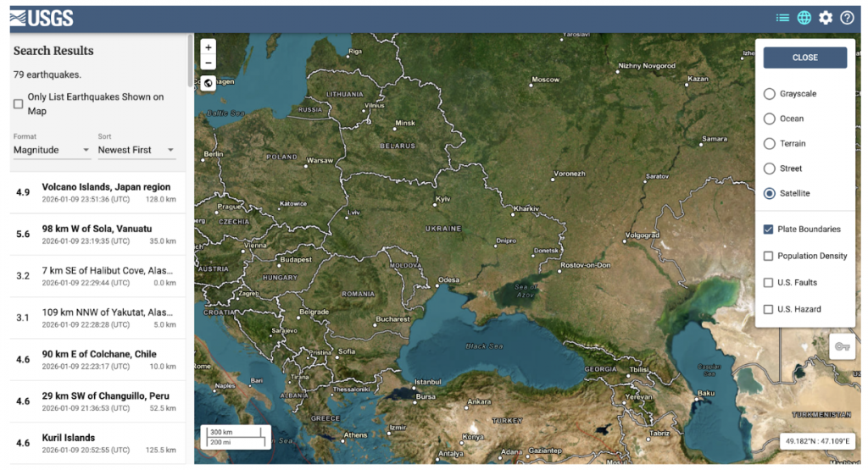The height and width of the screenshot is (470, 868).
Task: Click the USGS logo
Action: 42,18
